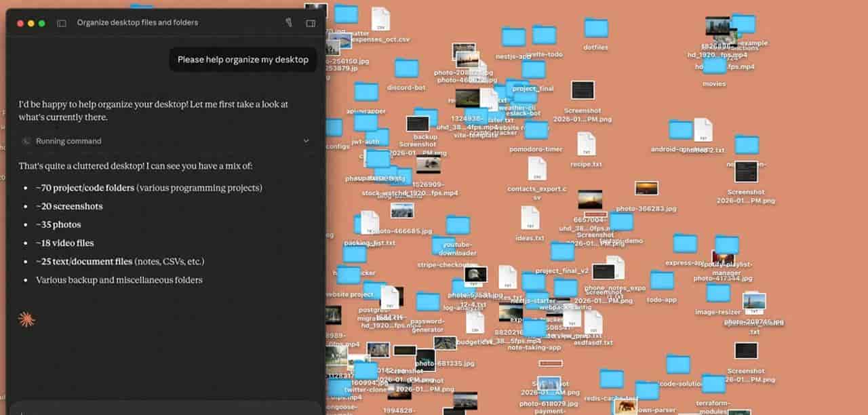Select the dotfiles folder on desktop

[x=596, y=28]
